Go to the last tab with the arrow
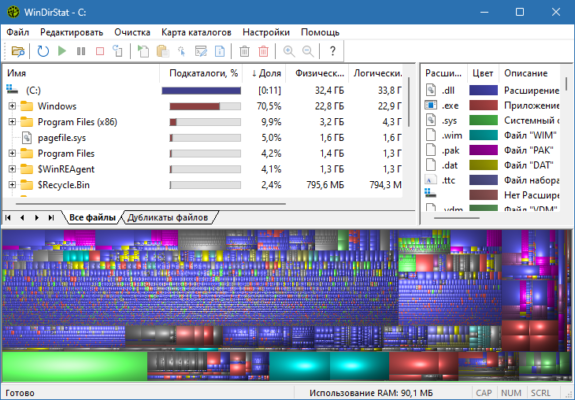This screenshot has height=400, width=575. pos(51,218)
